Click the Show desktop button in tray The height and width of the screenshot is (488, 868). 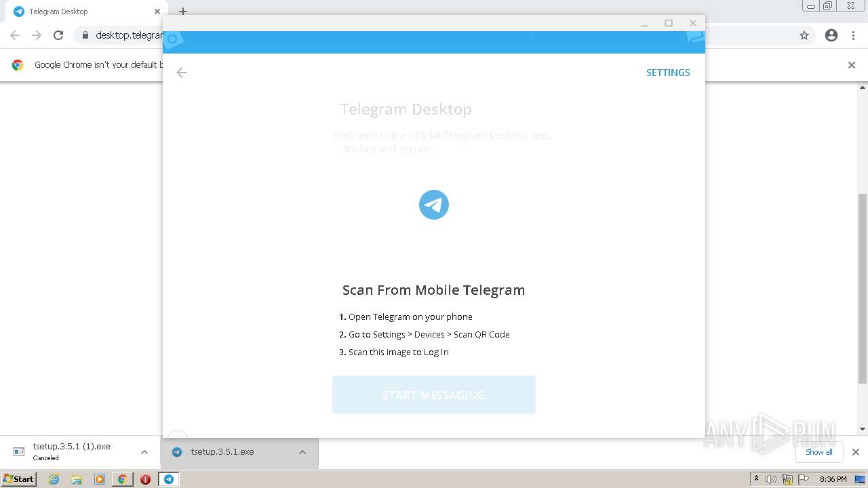[860, 479]
